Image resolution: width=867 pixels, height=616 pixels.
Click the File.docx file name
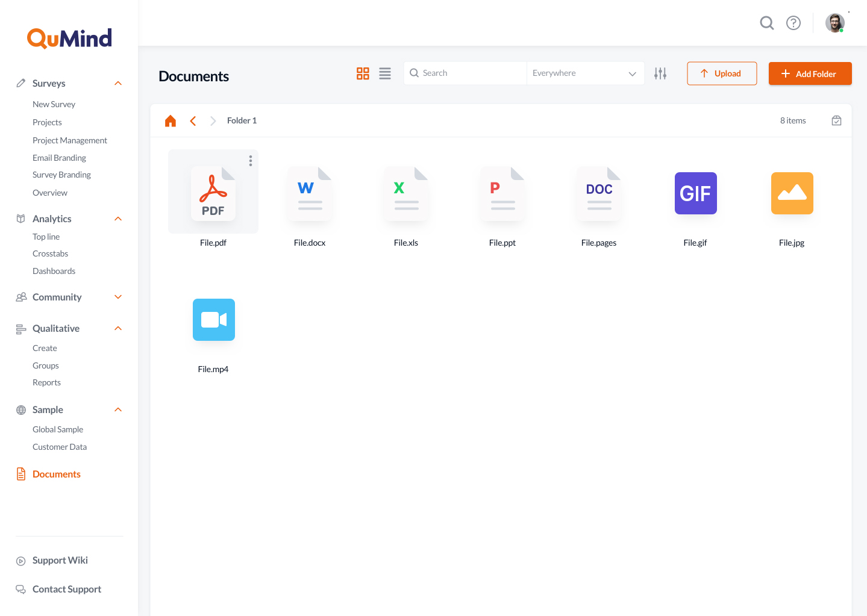[310, 243]
